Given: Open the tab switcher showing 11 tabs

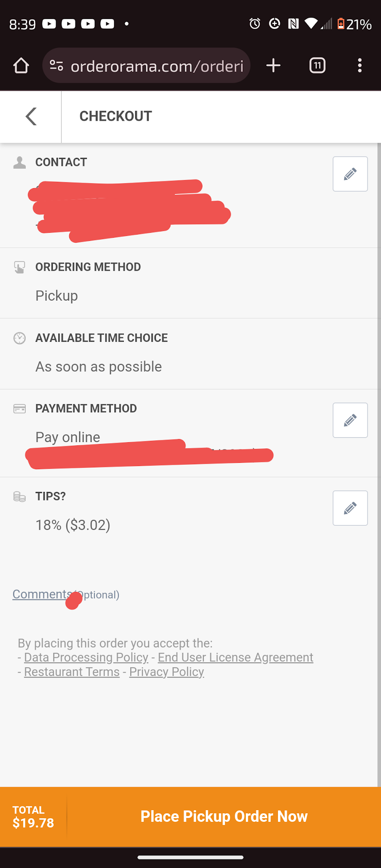Looking at the screenshot, I should 317,66.
